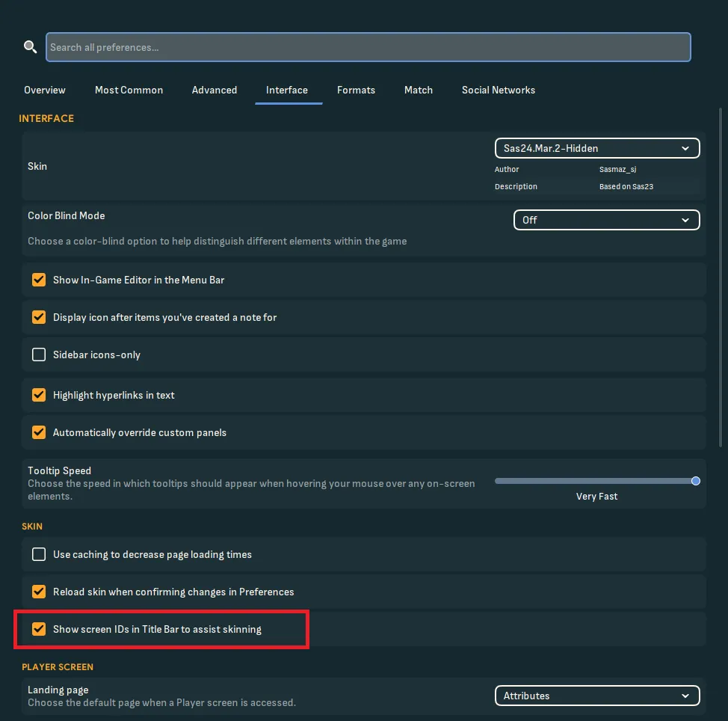Disable Reload skin when confirming changes
Image resolution: width=728 pixels, height=721 pixels.
coord(39,592)
